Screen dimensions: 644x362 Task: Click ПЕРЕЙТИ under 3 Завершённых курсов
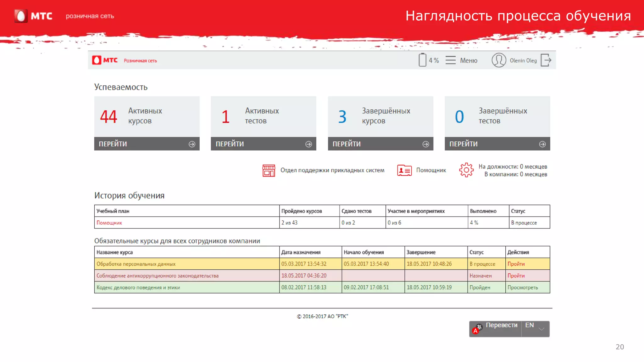pyautogui.click(x=380, y=144)
